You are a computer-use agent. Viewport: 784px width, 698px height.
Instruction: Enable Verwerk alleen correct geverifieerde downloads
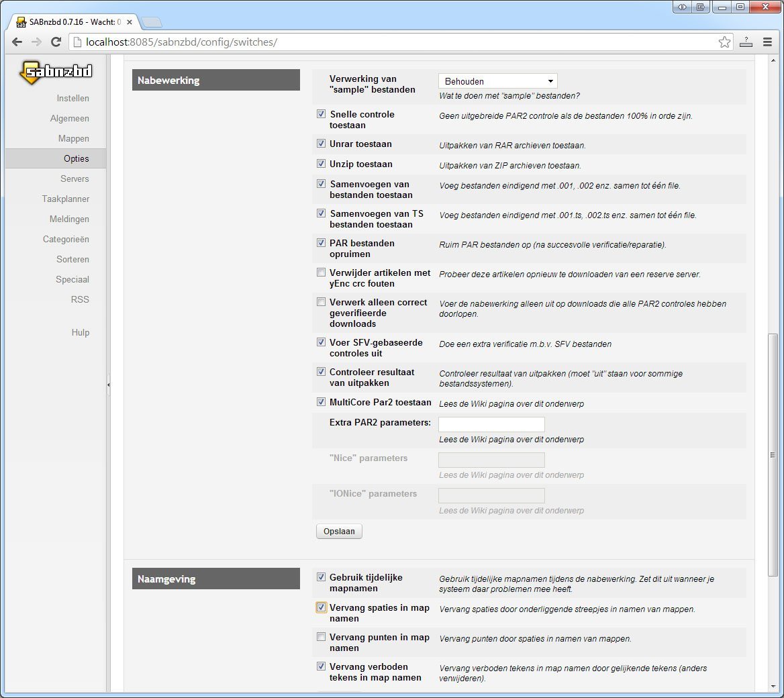321,302
